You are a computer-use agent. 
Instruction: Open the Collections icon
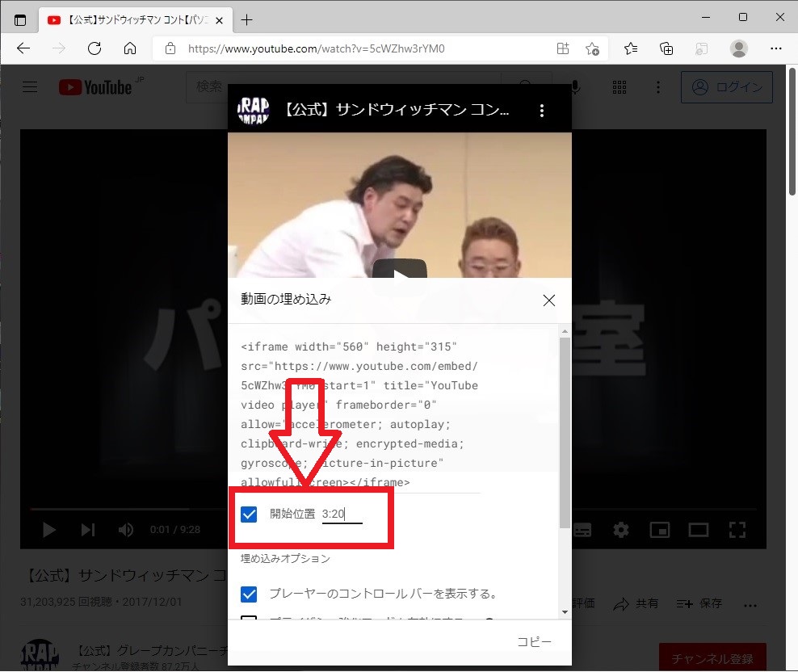click(666, 48)
